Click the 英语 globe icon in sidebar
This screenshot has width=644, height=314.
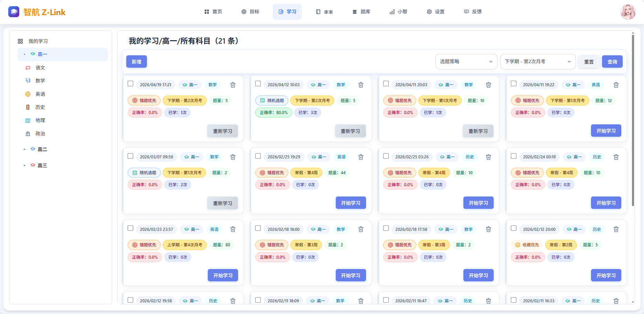point(28,94)
